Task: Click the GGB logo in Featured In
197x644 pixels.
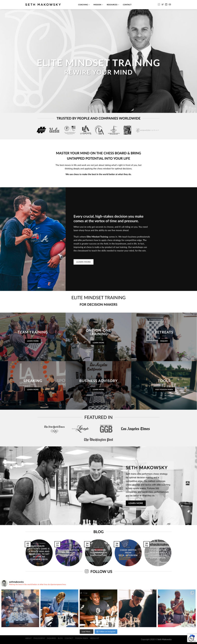Action: coord(106,429)
